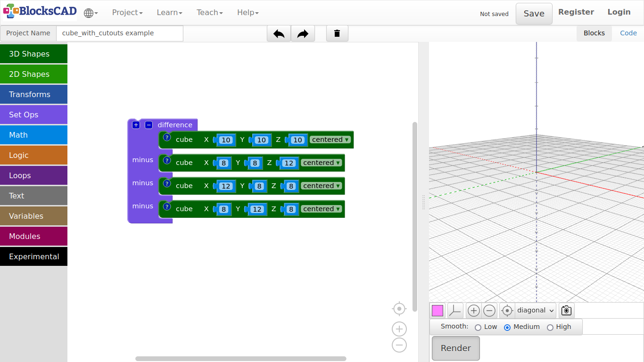The height and width of the screenshot is (362, 644).
Task: Expand the first cube's centered dropdown
Action: (330, 140)
